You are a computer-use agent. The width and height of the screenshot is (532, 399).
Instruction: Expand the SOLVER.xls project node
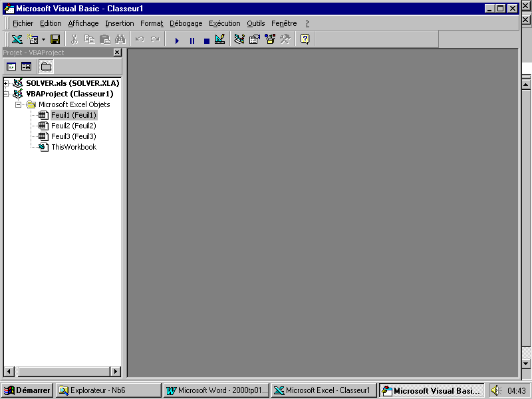(6, 83)
